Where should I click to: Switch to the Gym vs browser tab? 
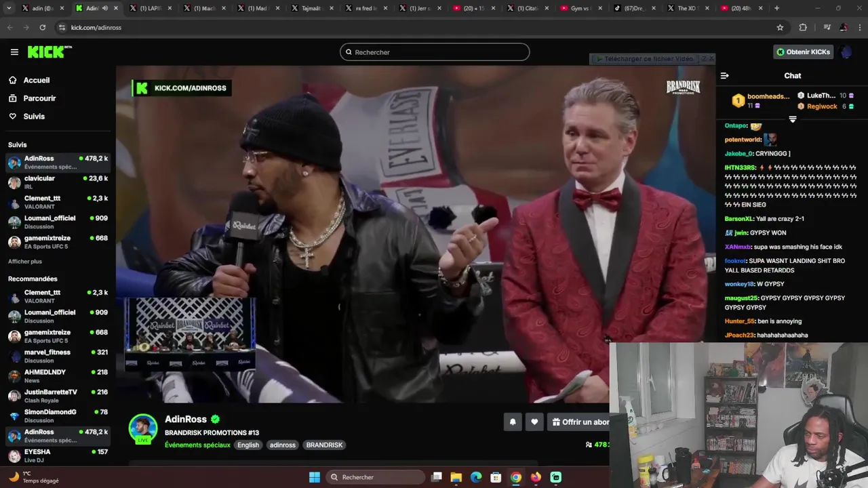(x=580, y=8)
